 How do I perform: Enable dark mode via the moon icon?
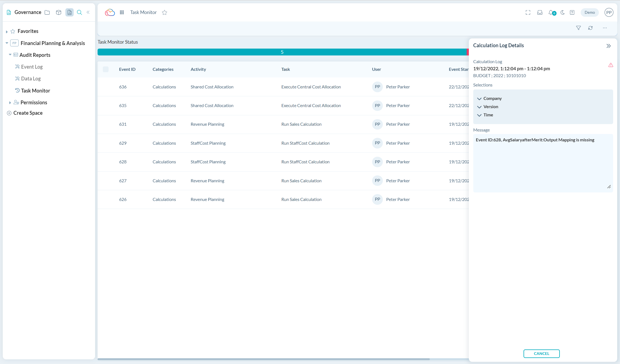click(x=562, y=12)
